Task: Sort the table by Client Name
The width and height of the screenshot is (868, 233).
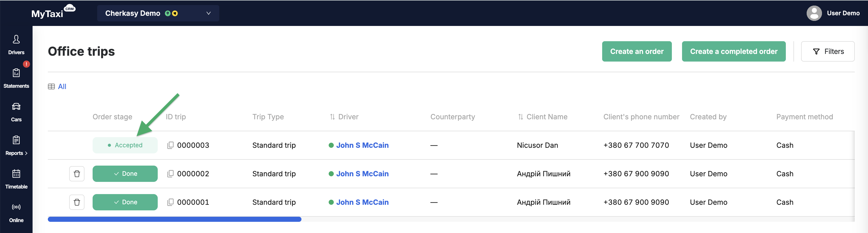Action: (542, 117)
